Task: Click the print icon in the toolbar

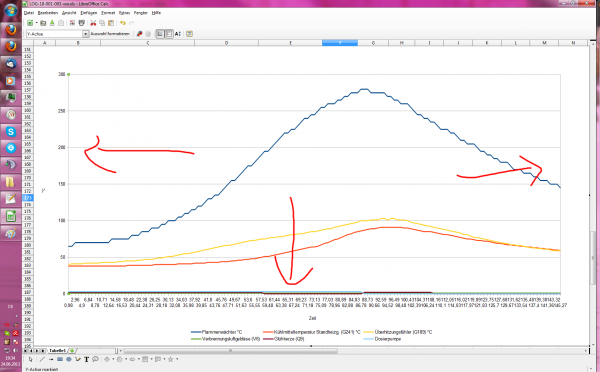Action: coord(82,23)
